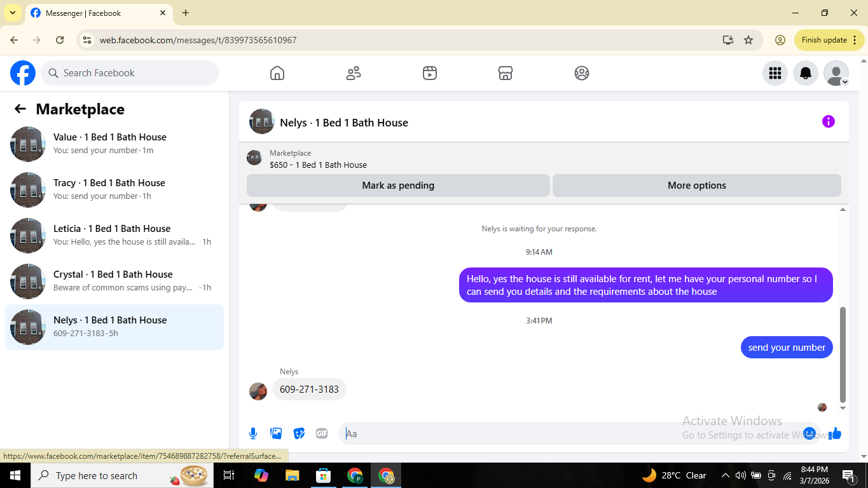
Task: Click the 'send your number' message bubble
Action: tap(787, 348)
